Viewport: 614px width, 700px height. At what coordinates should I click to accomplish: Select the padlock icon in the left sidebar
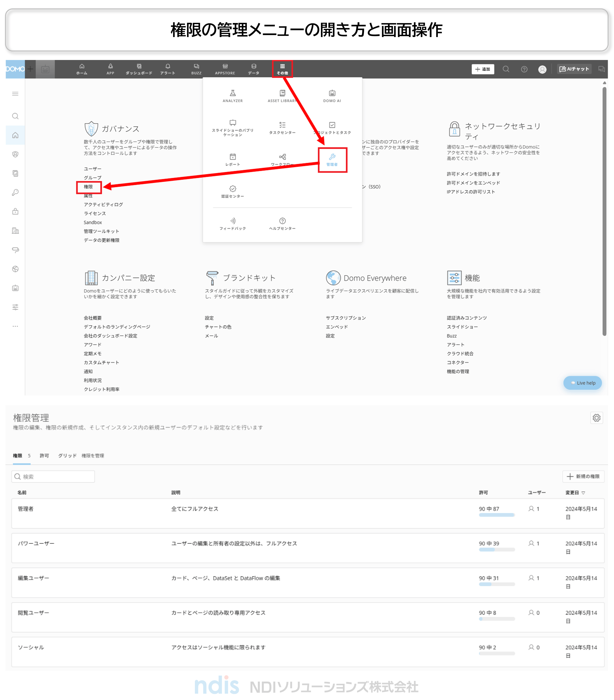pyautogui.click(x=15, y=211)
